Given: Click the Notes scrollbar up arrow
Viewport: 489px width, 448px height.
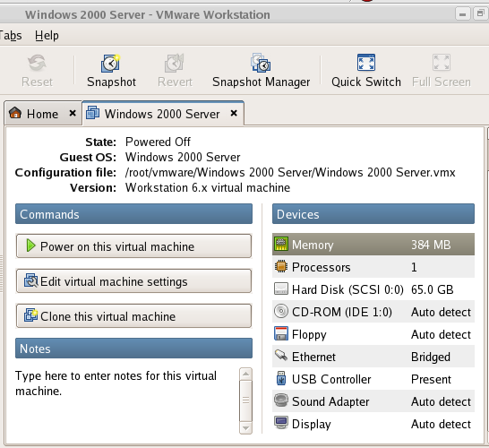Looking at the screenshot, I should [x=245, y=374].
